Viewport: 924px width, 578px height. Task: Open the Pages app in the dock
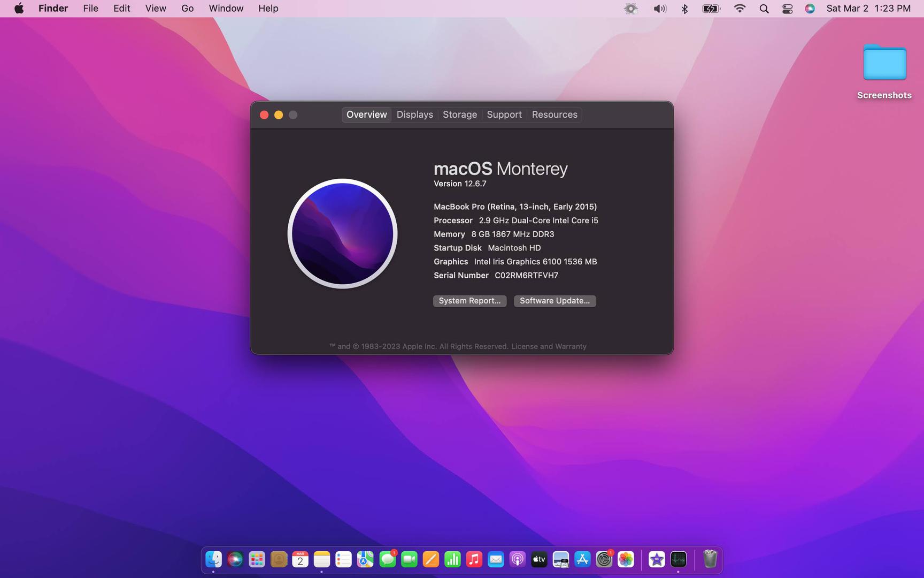[x=431, y=560]
